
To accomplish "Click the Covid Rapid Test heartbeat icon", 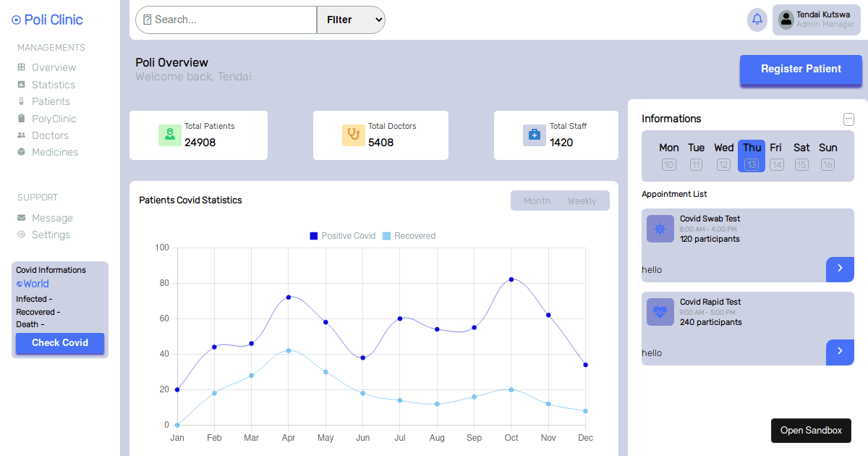I will [x=660, y=312].
